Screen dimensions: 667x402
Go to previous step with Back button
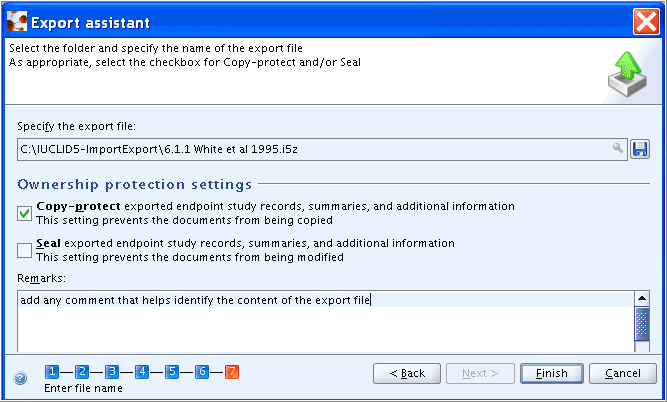[x=407, y=373]
